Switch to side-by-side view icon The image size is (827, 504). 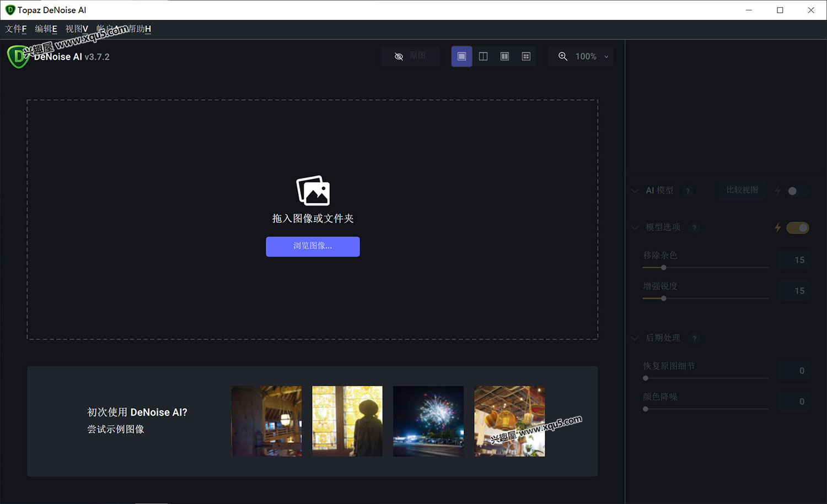pos(504,56)
